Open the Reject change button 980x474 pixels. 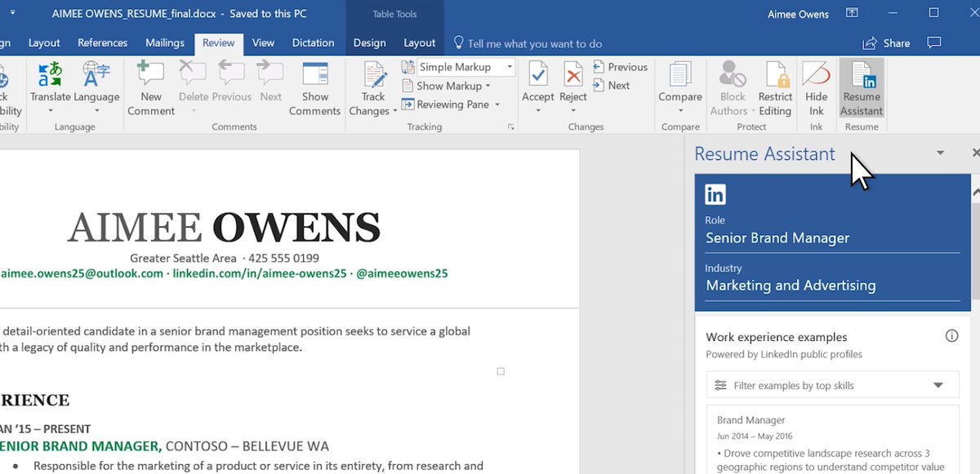coord(573,88)
